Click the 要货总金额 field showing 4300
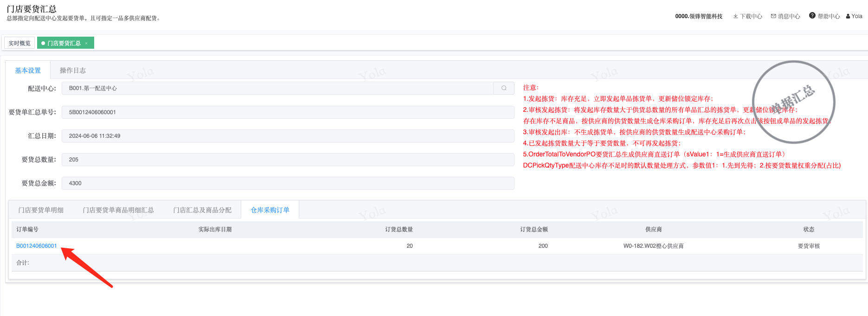The height and width of the screenshot is (316, 868). (288, 183)
